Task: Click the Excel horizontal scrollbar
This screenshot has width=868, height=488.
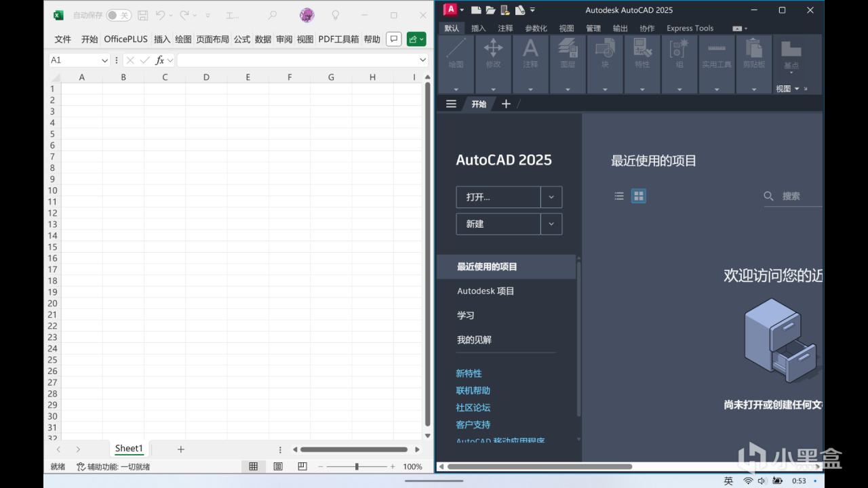Action: 354,449
